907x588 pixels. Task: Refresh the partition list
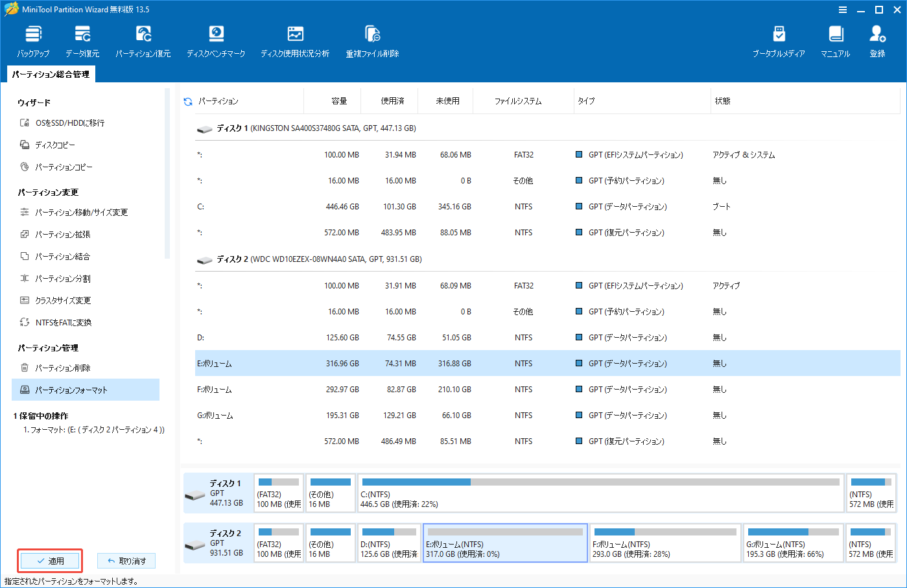187,100
